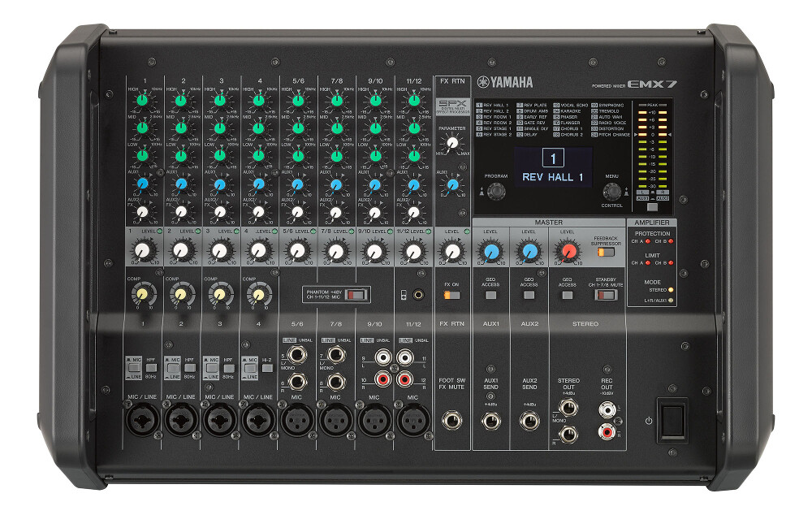Toggle the PHANTOM +48V switch
Screen dimensions: 812x515
356,294
